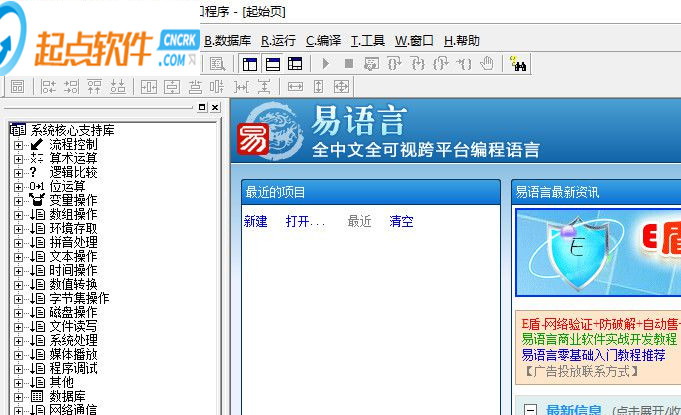
Task: Open 易语言零基础入门教程推荐 link
Action: pos(593,355)
